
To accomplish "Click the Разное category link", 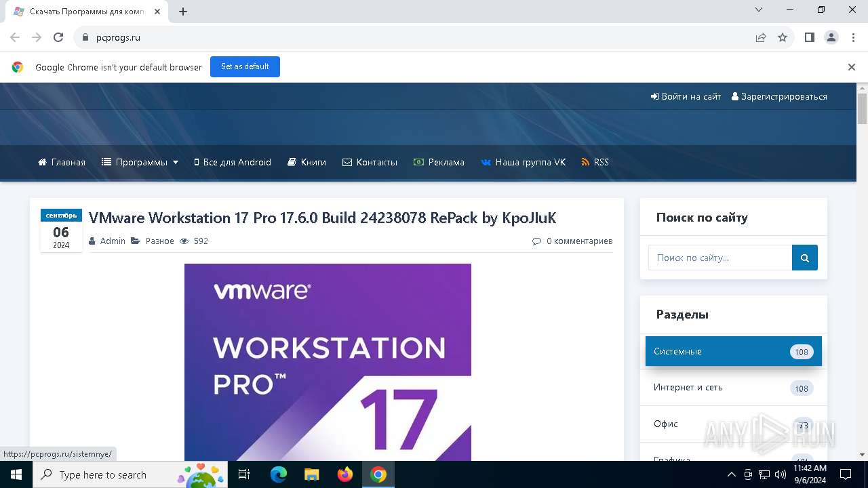I will point(159,241).
